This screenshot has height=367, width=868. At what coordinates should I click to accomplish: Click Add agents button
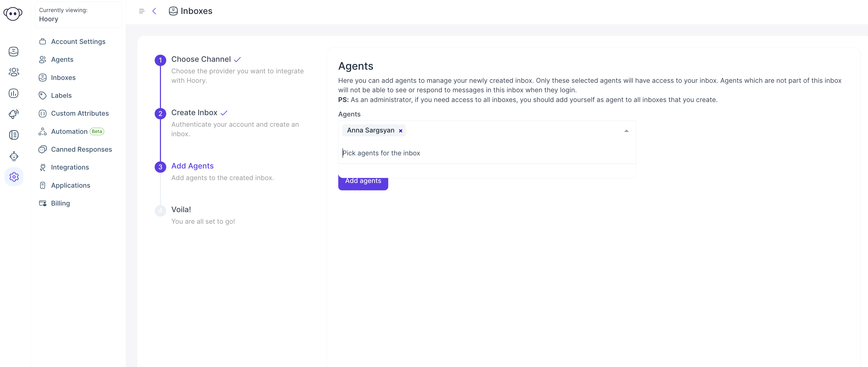coord(363,180)
